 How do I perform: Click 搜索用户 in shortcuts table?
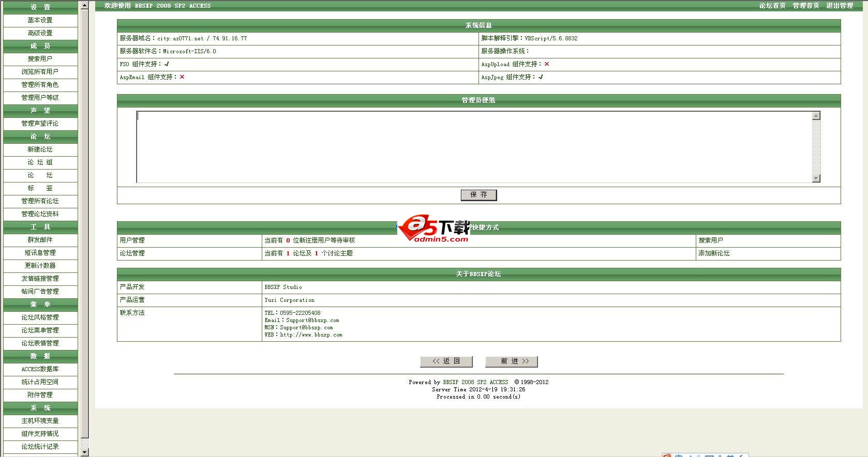click(711, 240)
